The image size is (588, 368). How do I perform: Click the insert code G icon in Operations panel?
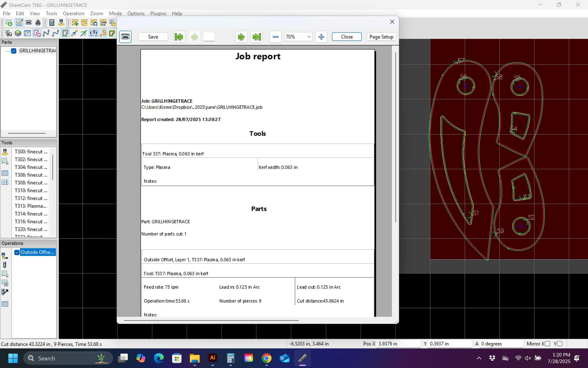click(x=5, y=274)
